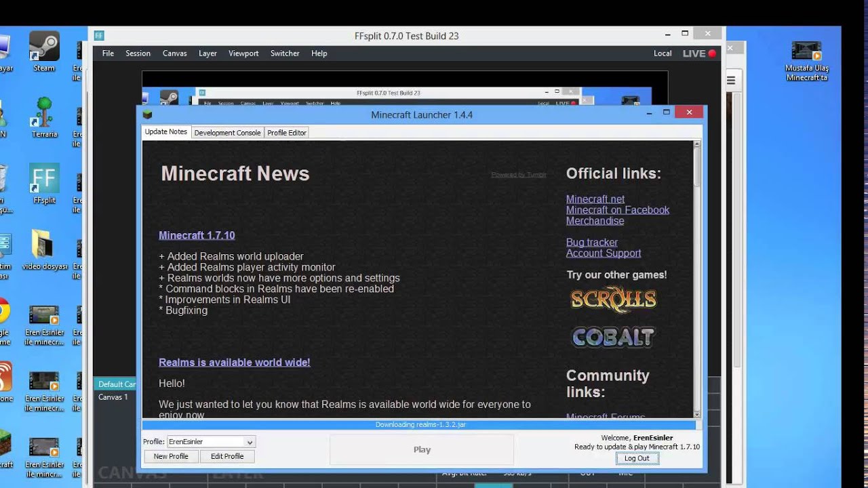Screen dimensions: 868x488
Task: Launch the FFsplit desktop icon
Action: pos(44,183)
